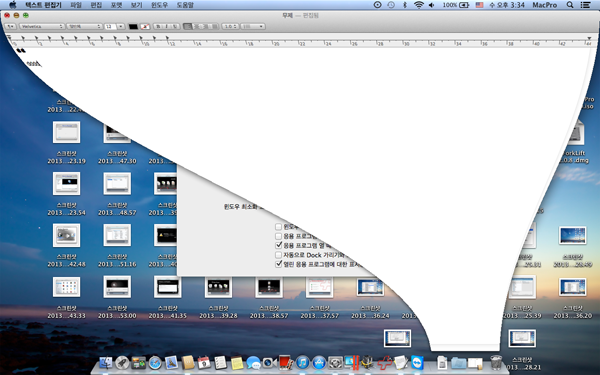Open the Trash in the Dock
This screenshot has height=375, width=600.
pos(496,362)
